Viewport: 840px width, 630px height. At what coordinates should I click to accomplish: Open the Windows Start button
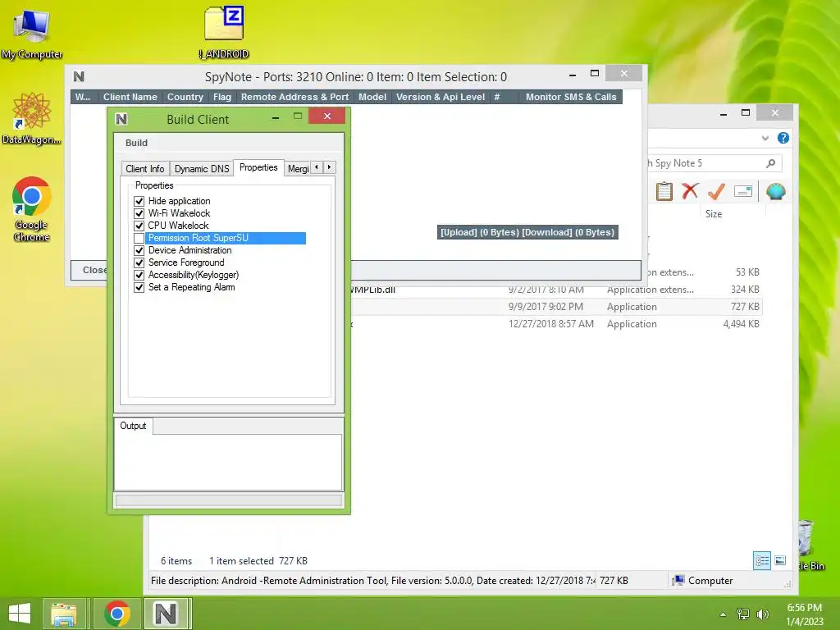(x=20, y=614)
